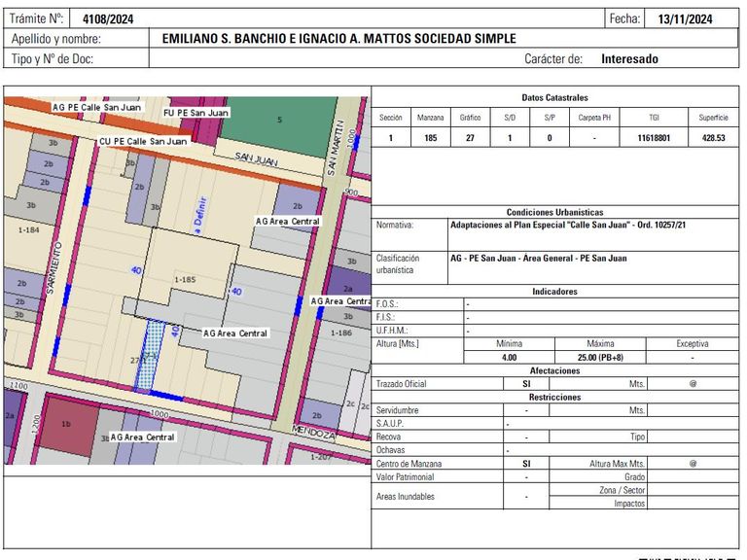Select the Trazado Oficial SI cell
The image size is (747, 560).
click(x=526, y=384)
